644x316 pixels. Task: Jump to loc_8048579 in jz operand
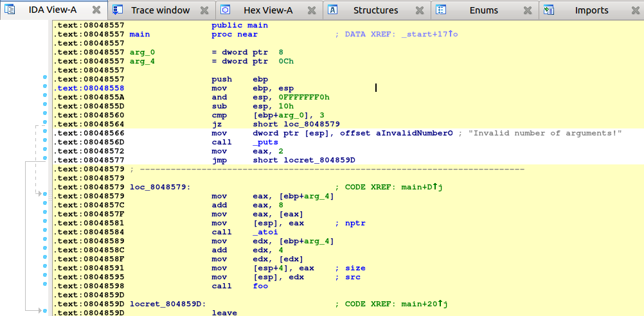[x=312, y=125]
